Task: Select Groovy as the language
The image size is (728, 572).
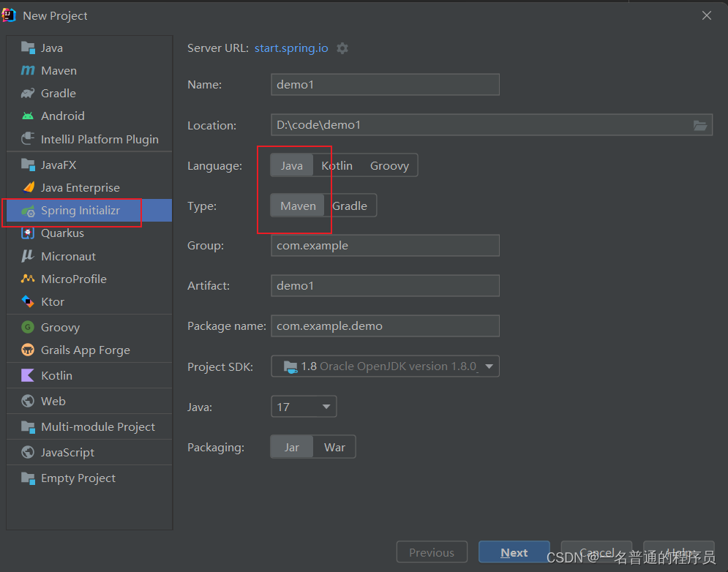Action: [x=389, y=166]
